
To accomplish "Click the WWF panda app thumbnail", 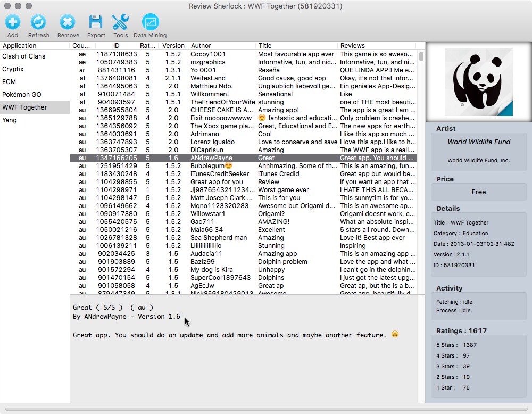I will [x=479, y=82].
